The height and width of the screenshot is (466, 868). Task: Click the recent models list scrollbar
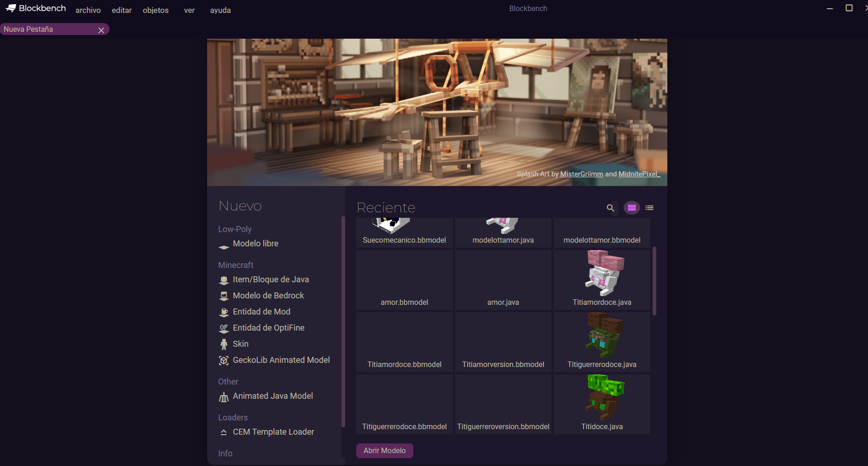coord(654,281)
